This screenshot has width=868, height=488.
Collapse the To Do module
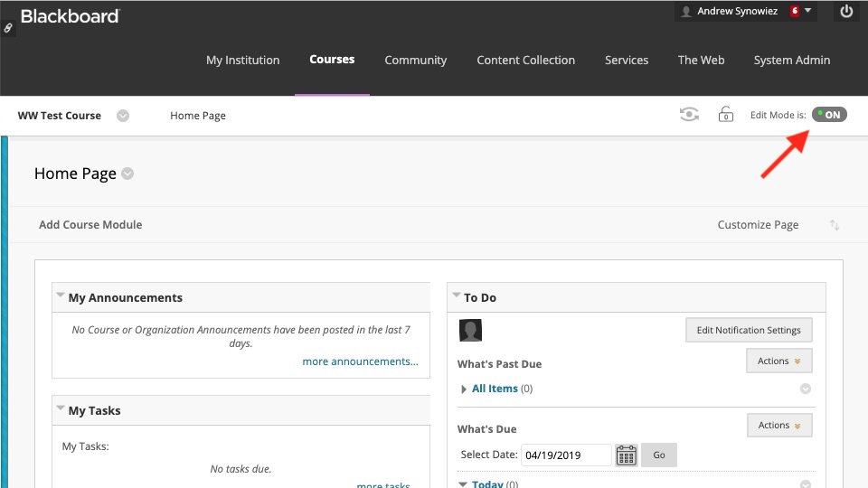tap(456, 296)
